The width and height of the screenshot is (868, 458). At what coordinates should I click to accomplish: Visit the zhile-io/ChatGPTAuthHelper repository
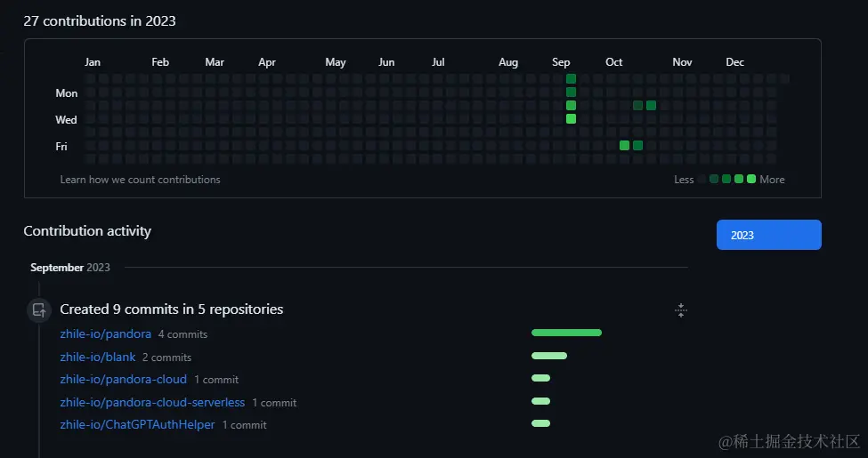137,425
